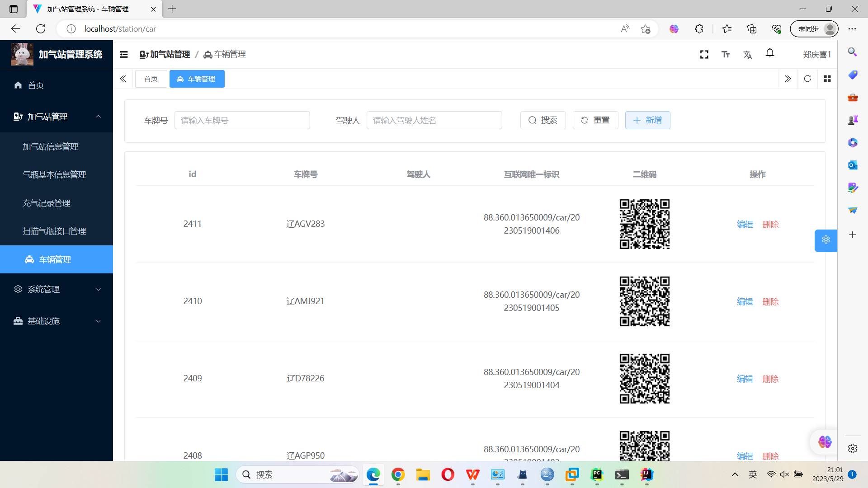The height and width of the screenshot is (488, 868).
Task: Focus the 车牌号 input field
Action: pyautogui.click(x=242, y=120)
